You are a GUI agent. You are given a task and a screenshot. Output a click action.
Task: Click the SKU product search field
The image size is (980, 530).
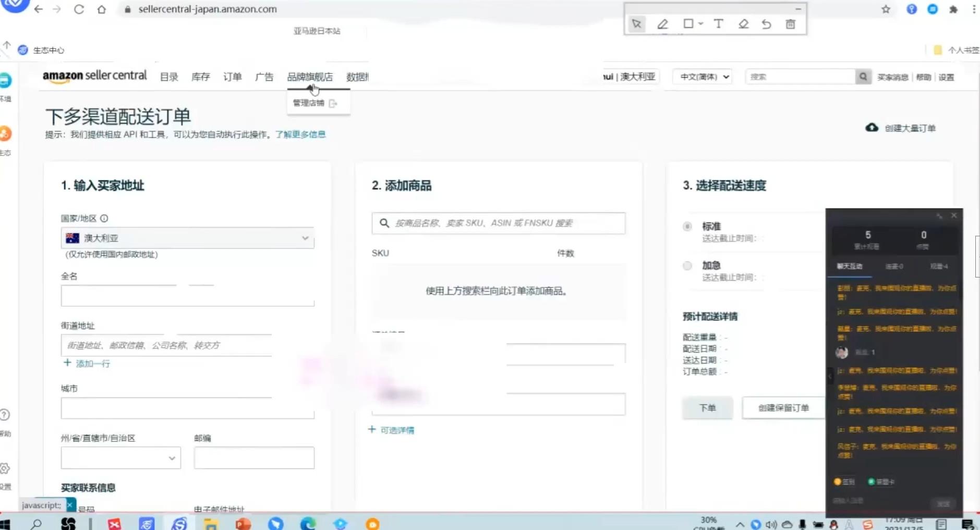[x=498, y=223]
